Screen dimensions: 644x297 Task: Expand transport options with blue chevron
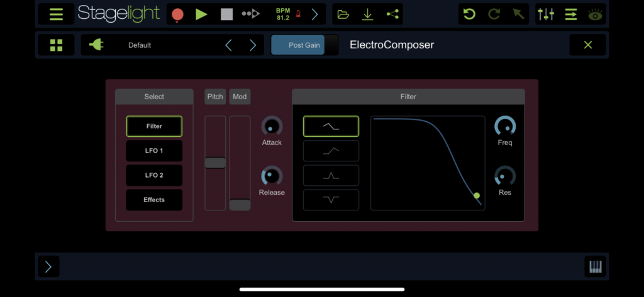pos(314,14)
